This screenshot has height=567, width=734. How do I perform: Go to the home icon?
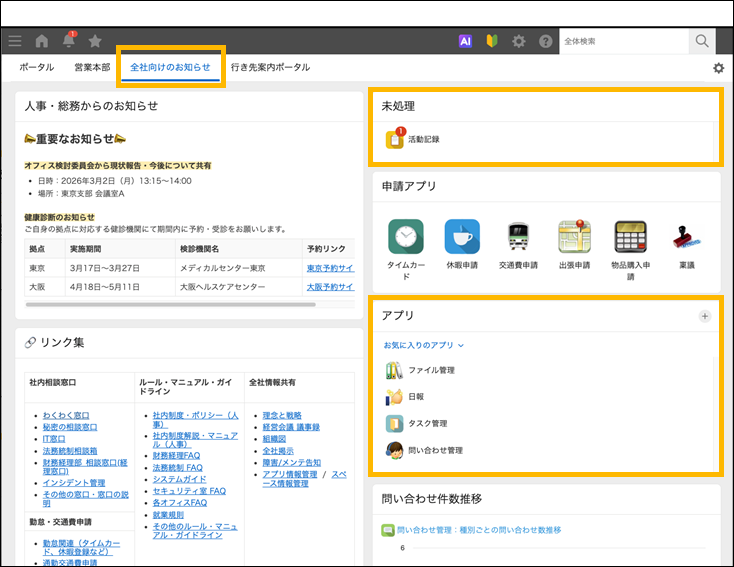pyautogui.click(x=42, y=41)
